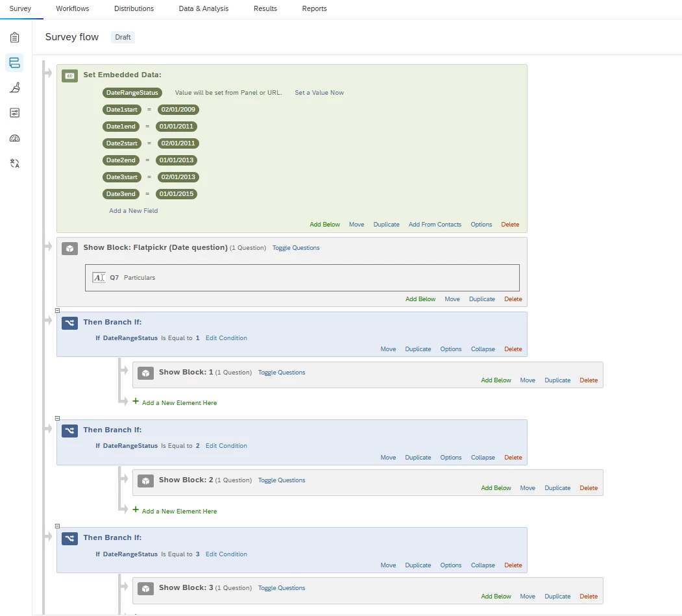Toggle Questions for Show Block 2
682x616 pixels.
tap(282, 481)
